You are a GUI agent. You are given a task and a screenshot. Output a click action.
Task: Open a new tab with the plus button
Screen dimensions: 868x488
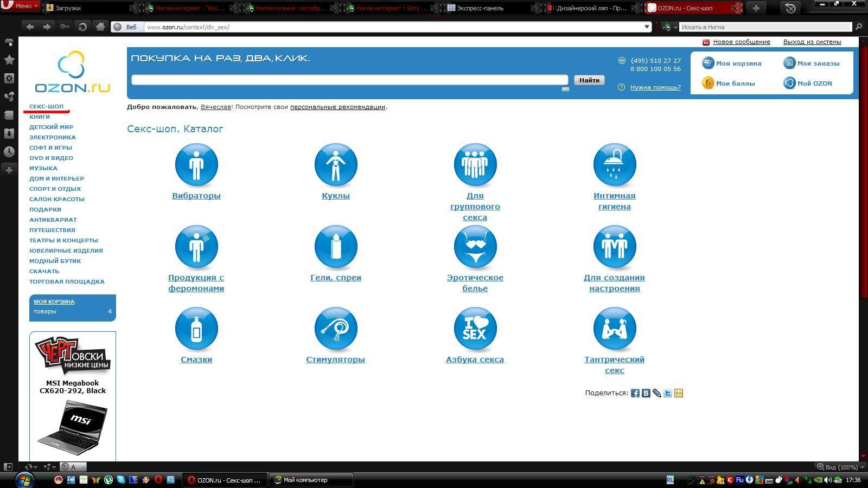(756, 8)
